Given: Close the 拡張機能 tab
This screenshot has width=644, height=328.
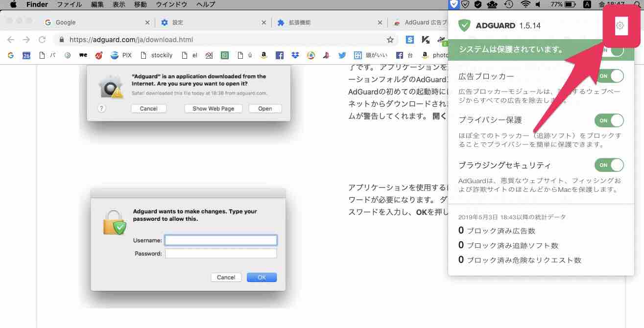Looking at the screenshot, I should point(380,23).
